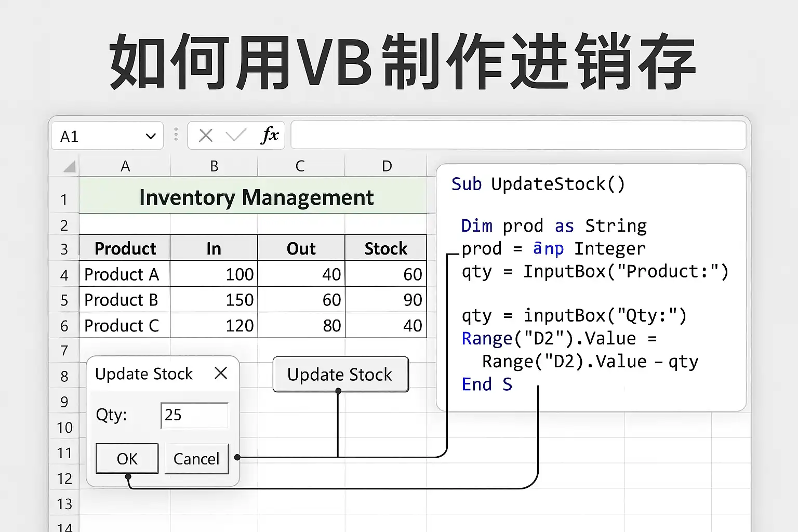
Task: Select column D header
Action: (x=387, y=166)
